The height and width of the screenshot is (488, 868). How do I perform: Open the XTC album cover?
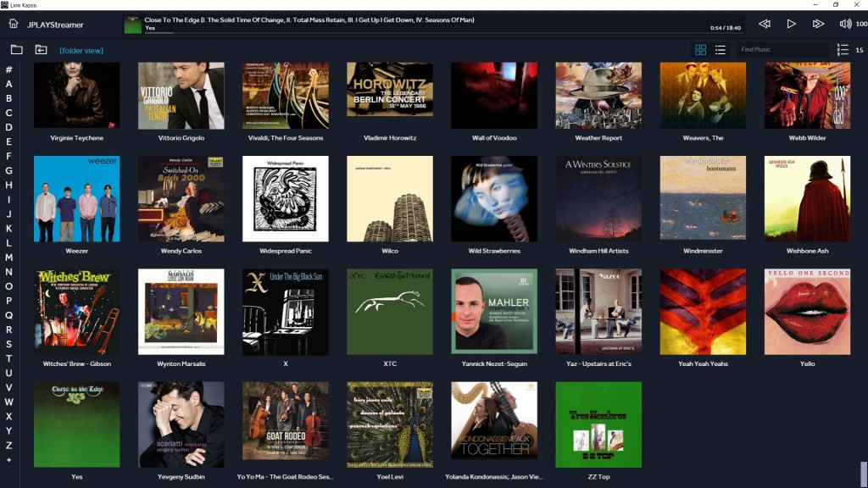pos(390,312)
